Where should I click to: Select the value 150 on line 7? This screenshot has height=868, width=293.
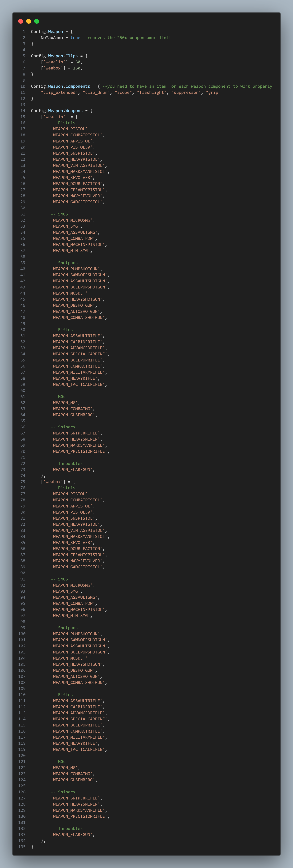coord(76,68)
